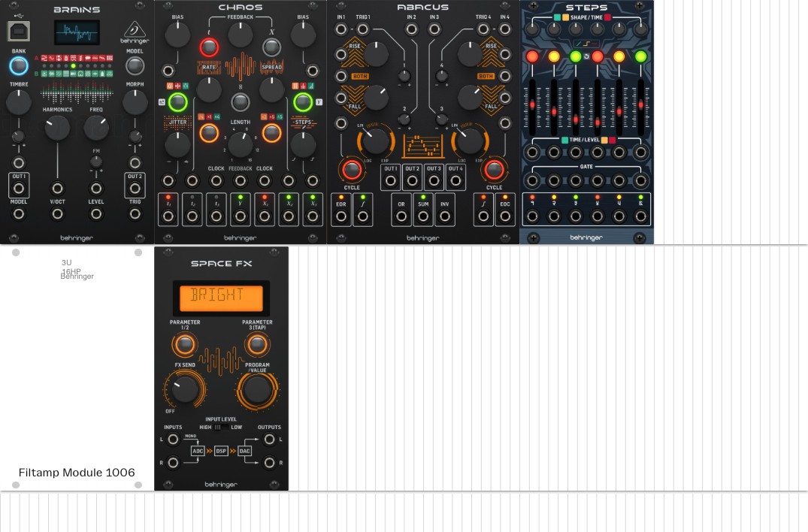Push the blue BANK button on Brains
The height and width of the screenshot is (532, 808).
(x=19, y=66)
